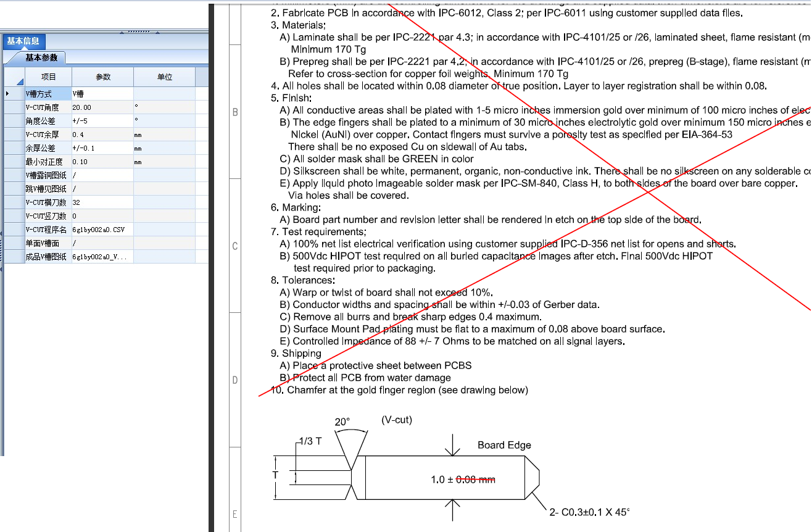812x532 pixels.
Task: Select the V-CUT程序名 row label
Action: (x=48, y=230)
